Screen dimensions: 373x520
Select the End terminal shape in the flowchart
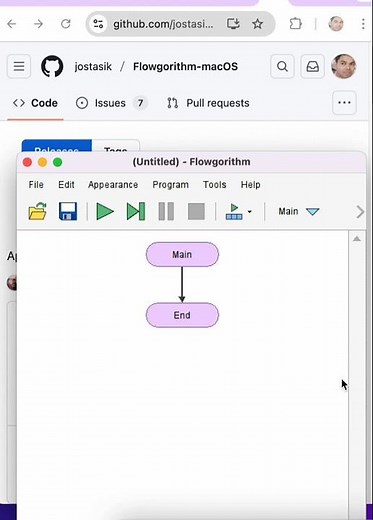pyautogui.click(x=182, y=315)
